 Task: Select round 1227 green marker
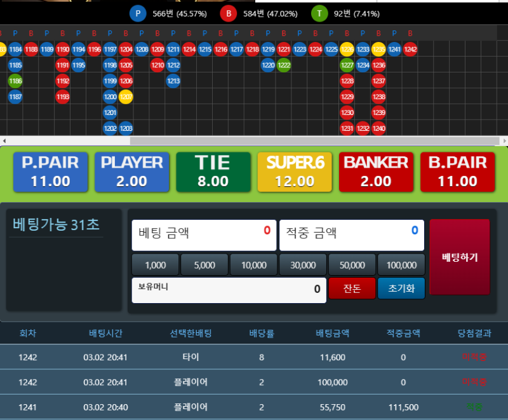(347, 65)
